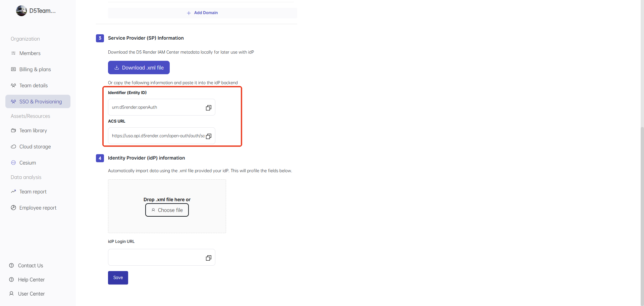Open the Cesium sidebar item
This screenshot has width=644, height=306.
pyautogui.click(x=28, y=163)
